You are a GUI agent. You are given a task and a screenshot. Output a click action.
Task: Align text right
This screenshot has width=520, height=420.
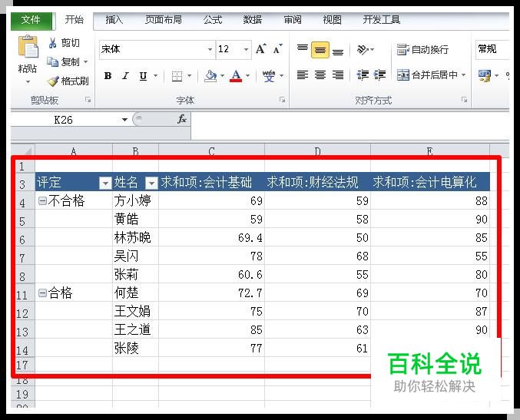click(338, 75)
